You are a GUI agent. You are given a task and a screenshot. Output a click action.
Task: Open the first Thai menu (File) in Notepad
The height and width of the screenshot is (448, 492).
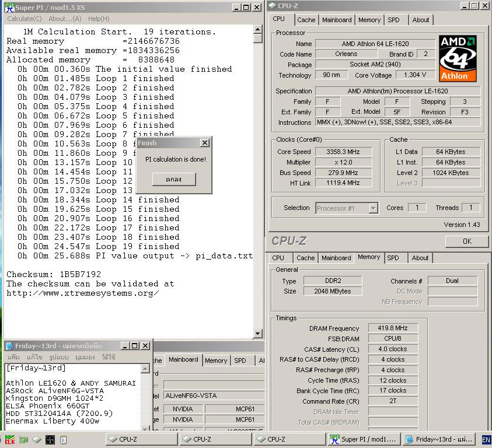[13, 357]
